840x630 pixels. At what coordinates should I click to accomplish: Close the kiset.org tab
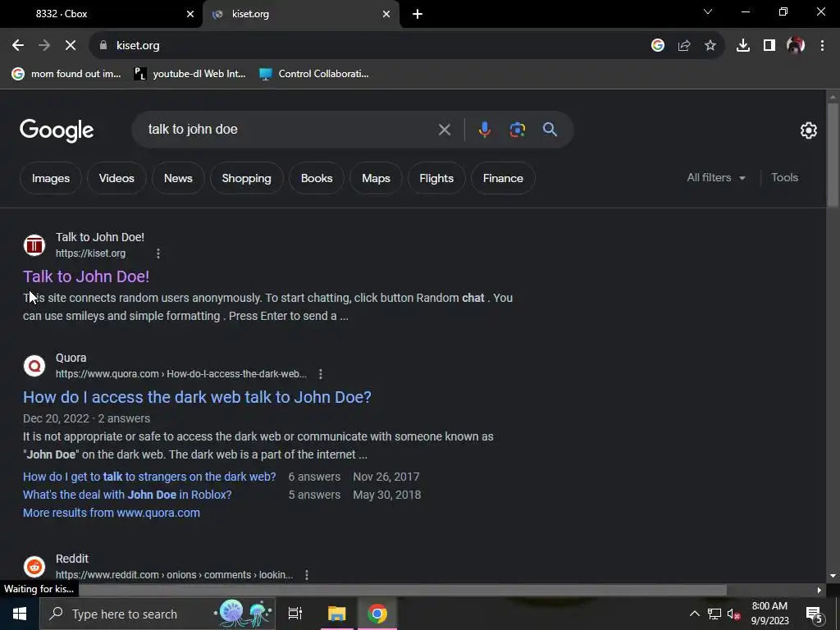point(386,14)
